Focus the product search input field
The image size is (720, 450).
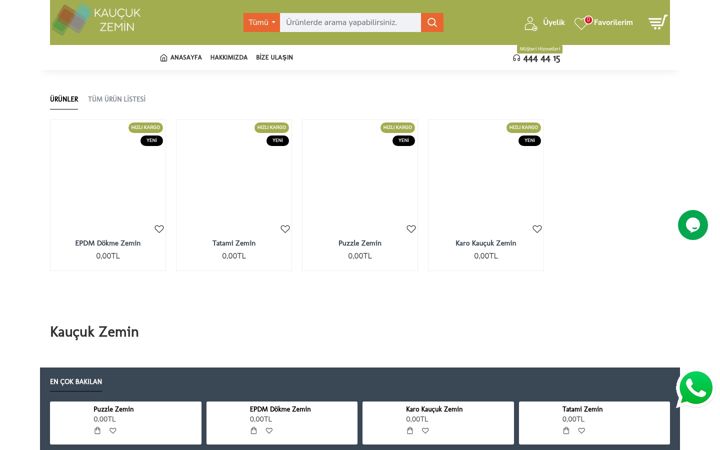coord(350,22)
